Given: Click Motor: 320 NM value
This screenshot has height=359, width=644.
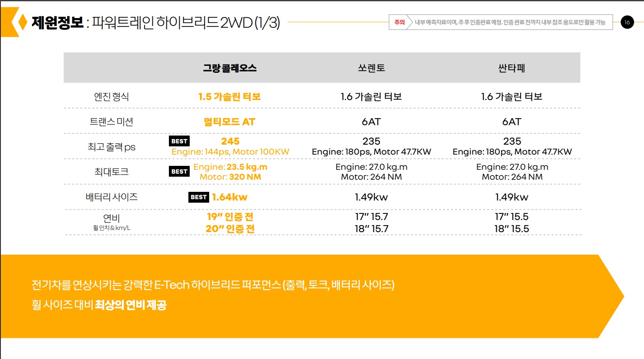Looking at the screenshot, I should pos(230,177).
